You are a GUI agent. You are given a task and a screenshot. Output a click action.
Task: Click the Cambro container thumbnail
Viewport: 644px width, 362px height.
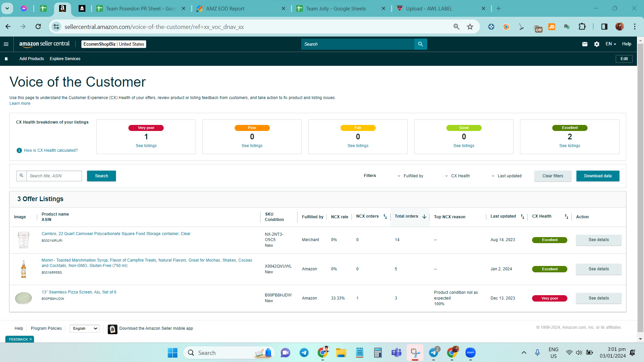coord(24,240)
